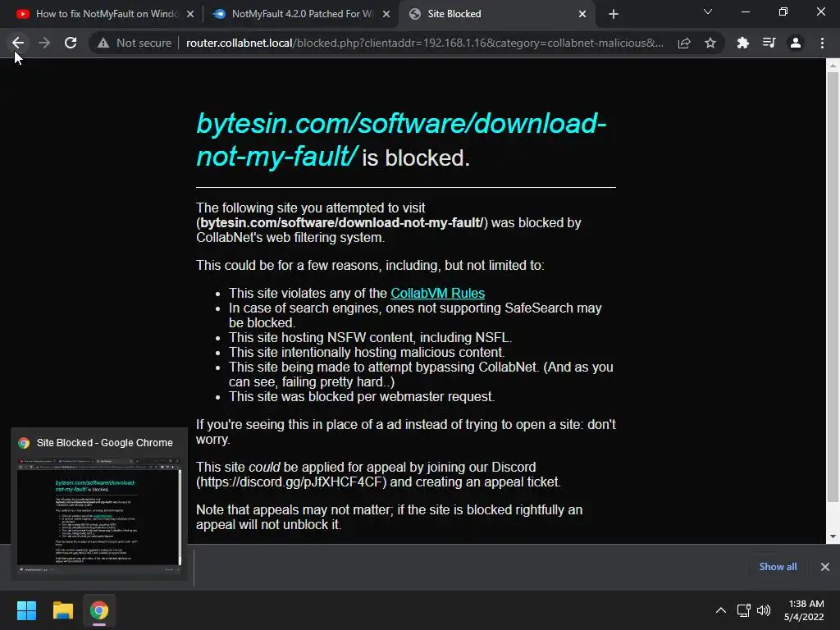Click the Not secure warning icon
This screenshot has width=840, height=630.
pos(103,43)
